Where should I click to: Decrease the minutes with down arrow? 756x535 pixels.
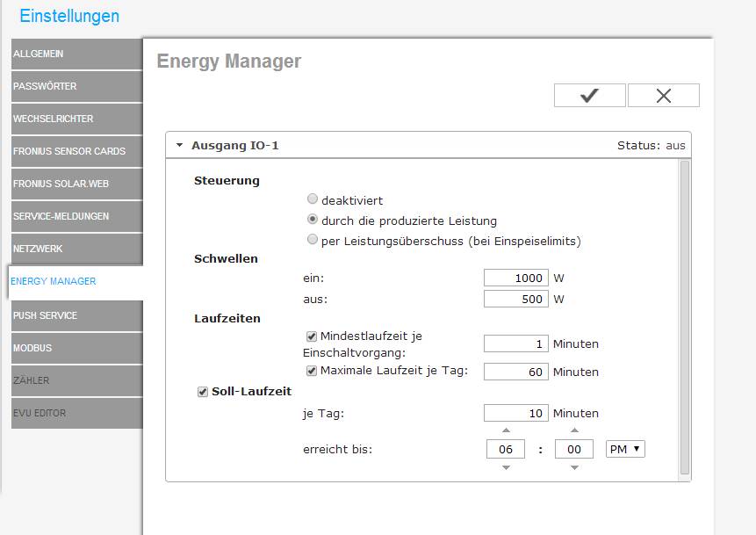tap(574, 467)
